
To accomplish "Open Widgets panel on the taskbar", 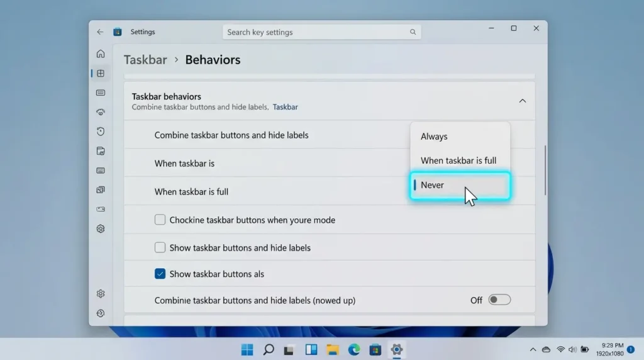I will pyautogui.click(x=311, y=350).
